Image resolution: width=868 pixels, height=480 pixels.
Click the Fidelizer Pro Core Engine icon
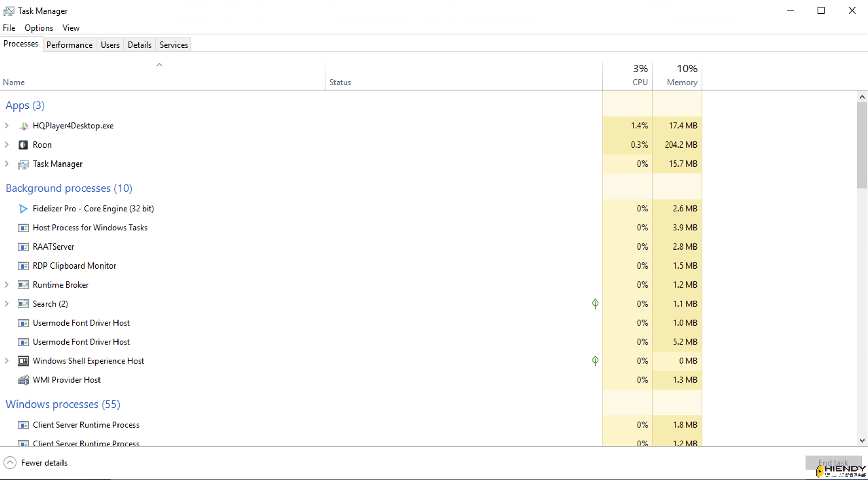[x=23, y=208]
